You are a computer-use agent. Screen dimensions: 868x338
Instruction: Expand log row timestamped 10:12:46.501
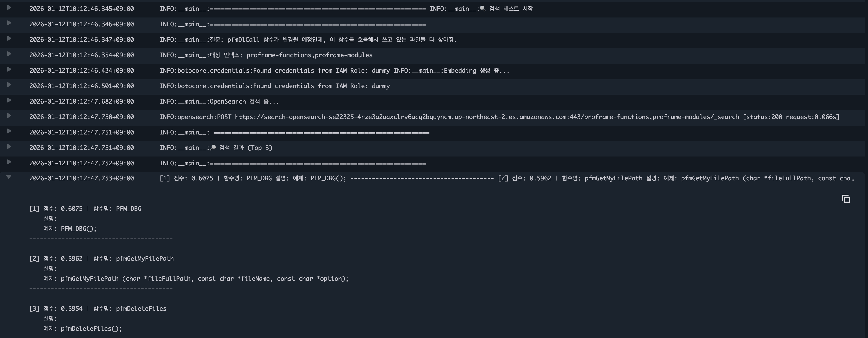9,84
